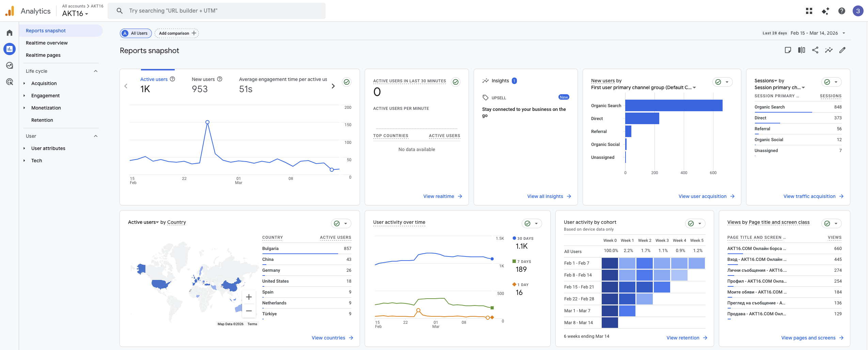Open the Google apps grid icon
The height and width of the screenshot is (350, 868).
tap(809, 11)
